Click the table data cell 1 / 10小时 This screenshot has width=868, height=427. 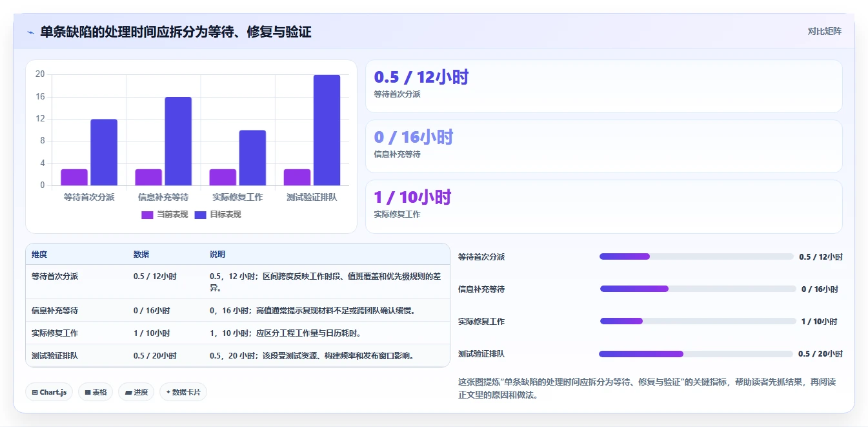(152, 333)
